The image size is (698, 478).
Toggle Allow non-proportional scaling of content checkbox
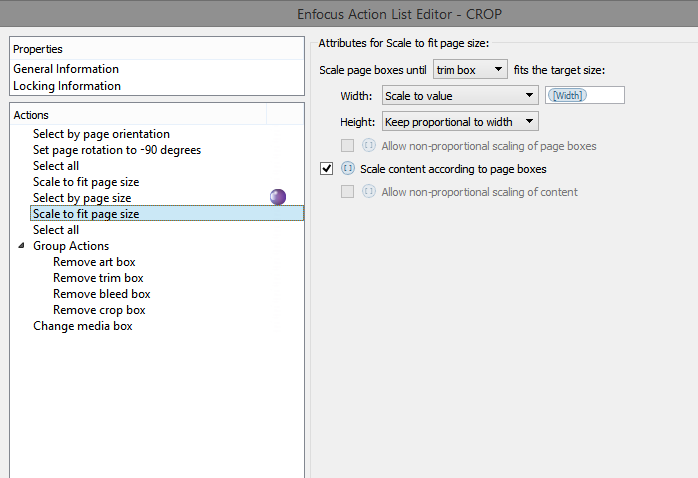click(x=347, y=192)
